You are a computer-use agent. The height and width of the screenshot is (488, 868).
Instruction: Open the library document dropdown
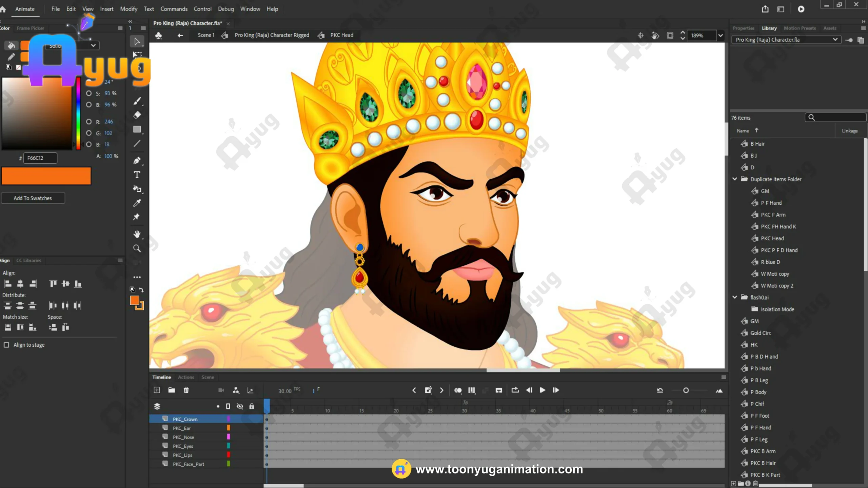tap(835, 40)
